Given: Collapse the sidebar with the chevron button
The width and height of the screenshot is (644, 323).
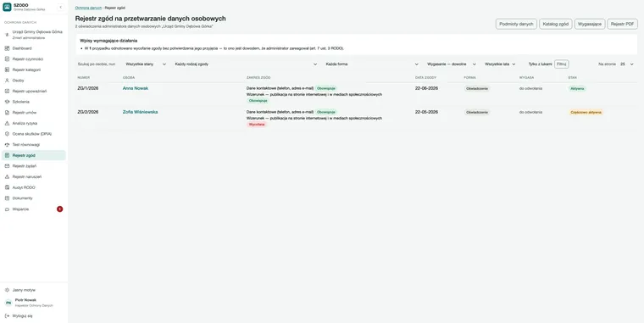Looking at the screenshot, I should click(61, 7).
